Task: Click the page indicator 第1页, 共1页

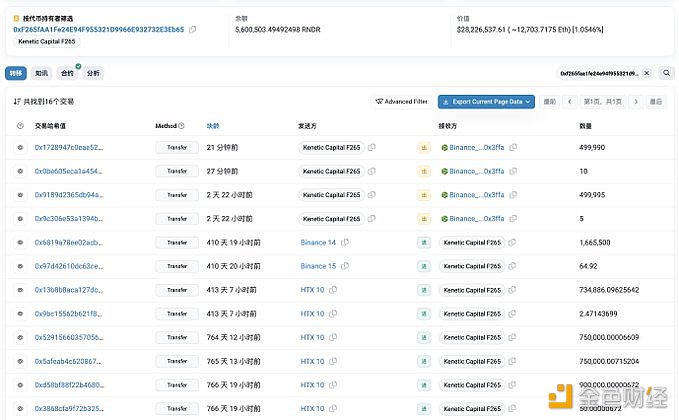Action: [x=603, y=102]
